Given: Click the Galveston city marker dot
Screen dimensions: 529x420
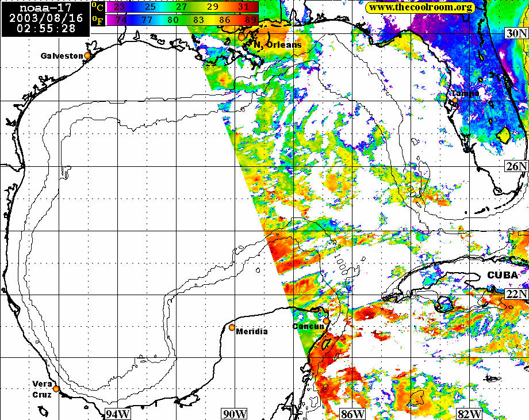Looking at the screenshot, I should [x=87, y=55].
